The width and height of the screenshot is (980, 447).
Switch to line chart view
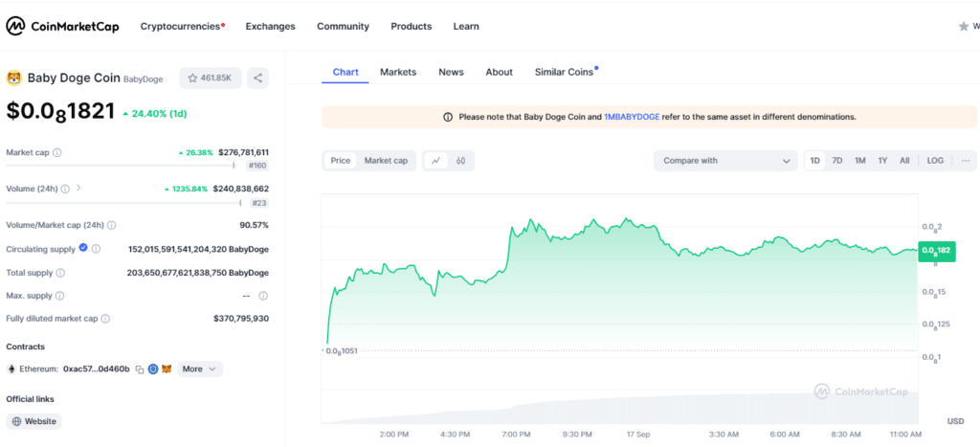tap(435, 161)
